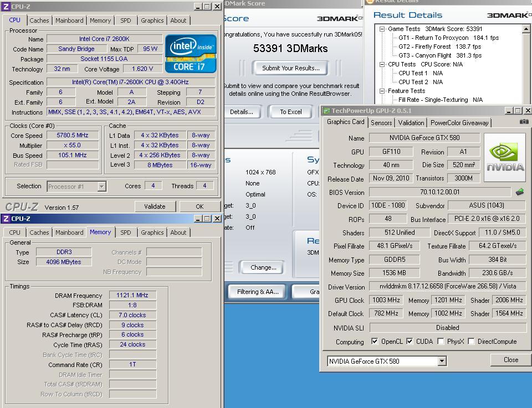Enable the PhysX checkbox

pyautogui.click(x=441, y=341)
